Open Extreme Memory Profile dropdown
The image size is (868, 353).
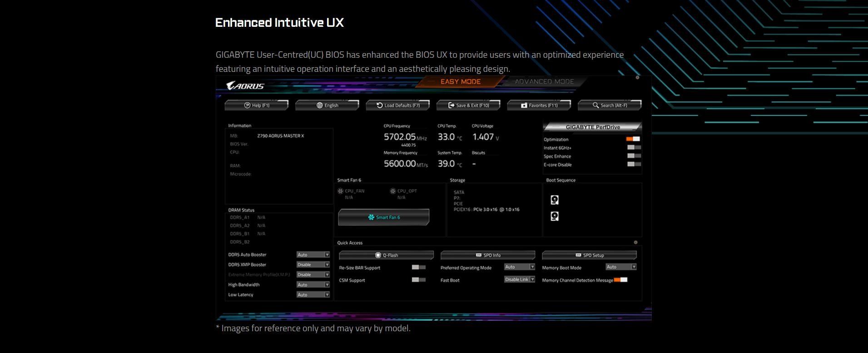tap(313, 275)
